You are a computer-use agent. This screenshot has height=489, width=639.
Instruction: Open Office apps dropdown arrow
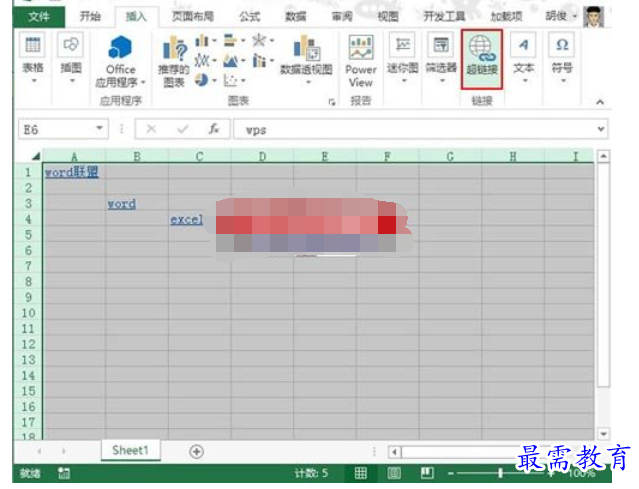click(x=143, y=82)
